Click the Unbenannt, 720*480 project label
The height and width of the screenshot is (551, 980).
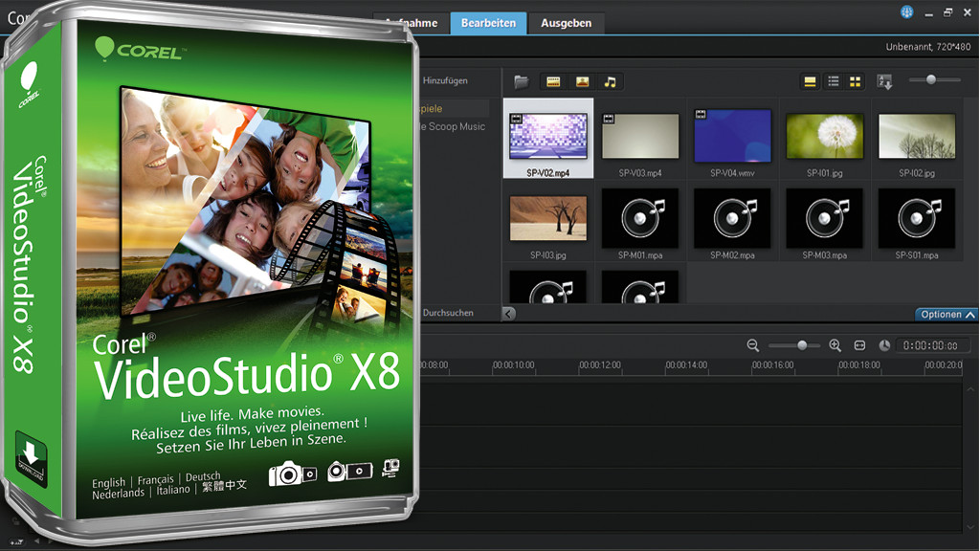click(928, 47)
